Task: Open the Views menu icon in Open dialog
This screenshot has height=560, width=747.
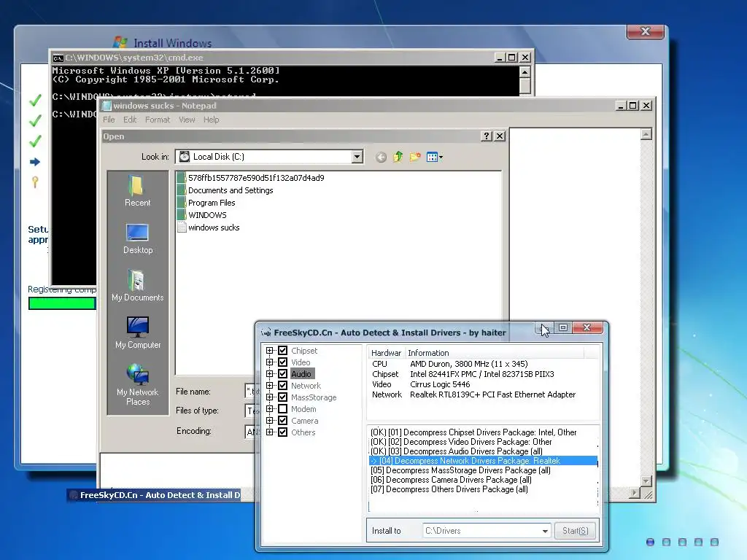Action: pos(435,157)
